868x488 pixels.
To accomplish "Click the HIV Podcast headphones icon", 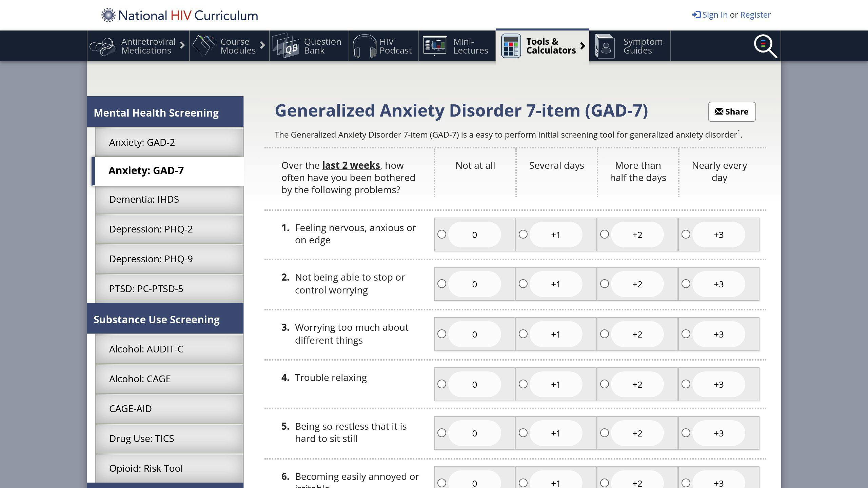I will (364, 46).
